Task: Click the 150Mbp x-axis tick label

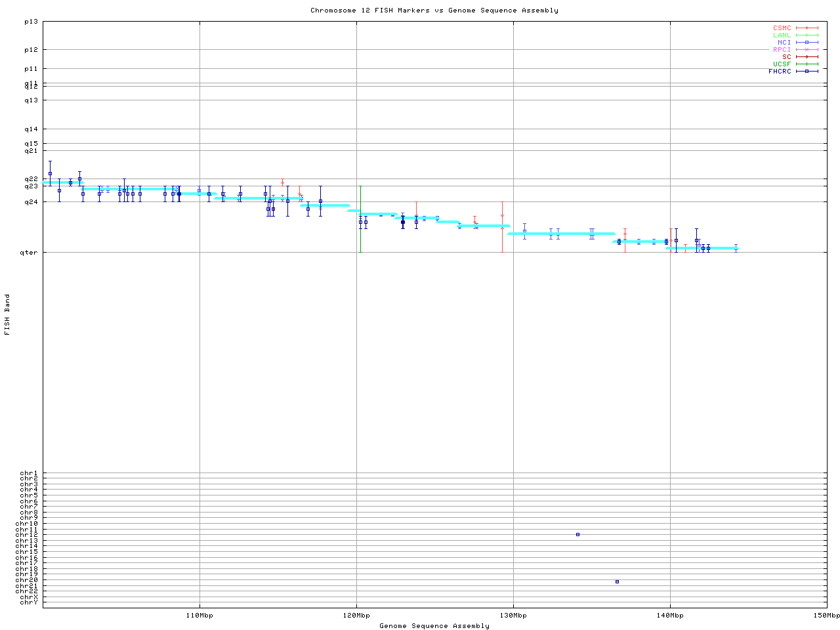Action: click(x=826, y=616)
